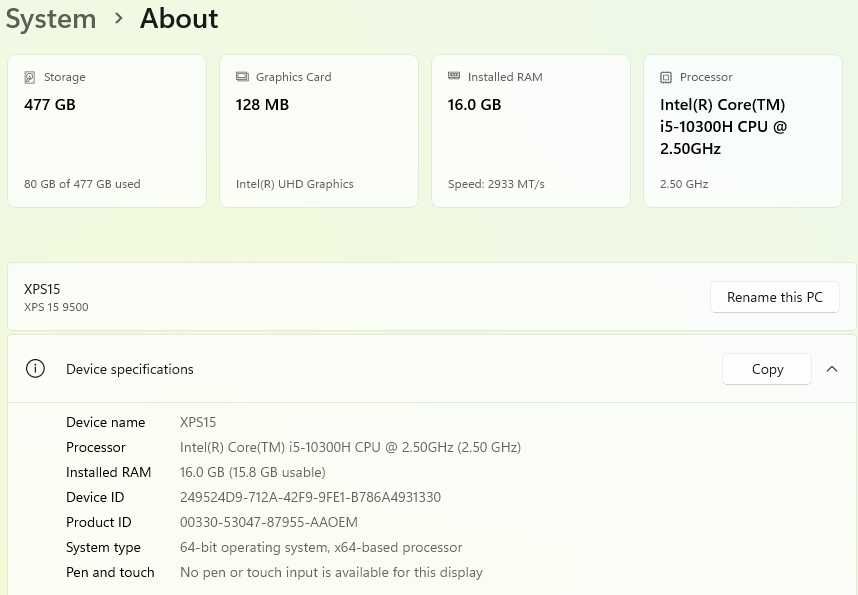Open the Installed RAM 16.0 GB card
The image size is (858, 595).
pos(530,131)
